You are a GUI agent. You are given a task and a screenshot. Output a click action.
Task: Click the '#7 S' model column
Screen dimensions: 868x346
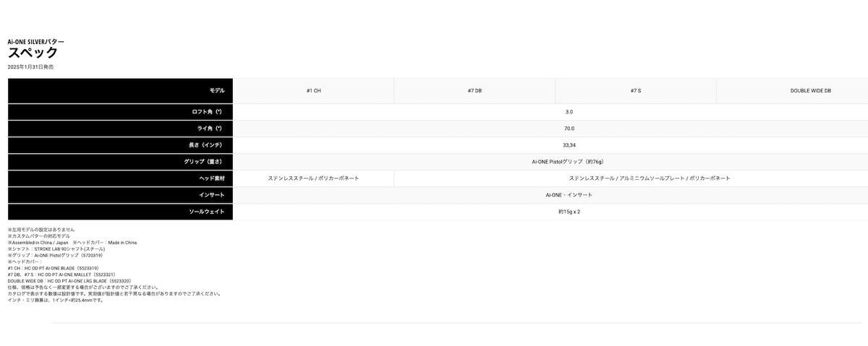pos(636,91)
